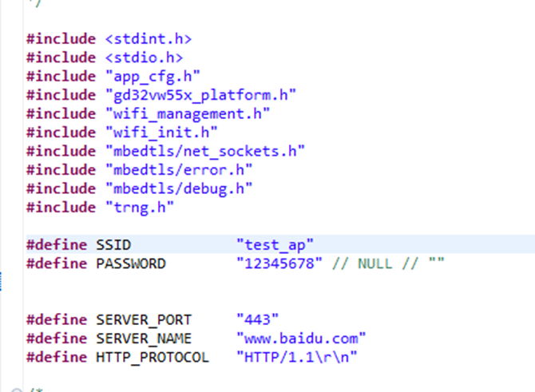Click the "trng.h" include string
The width and height of the screenshot is (535, 392).
139,208
